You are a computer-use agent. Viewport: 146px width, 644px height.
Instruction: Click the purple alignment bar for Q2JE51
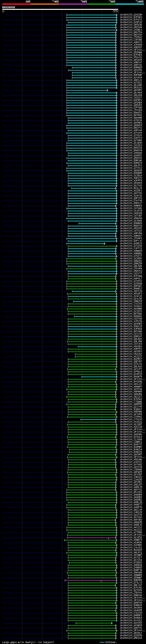[x=92, y=538]
